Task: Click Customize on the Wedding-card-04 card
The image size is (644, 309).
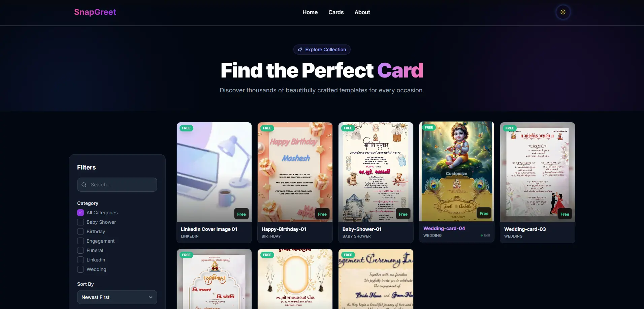Action: click(456, 174)
